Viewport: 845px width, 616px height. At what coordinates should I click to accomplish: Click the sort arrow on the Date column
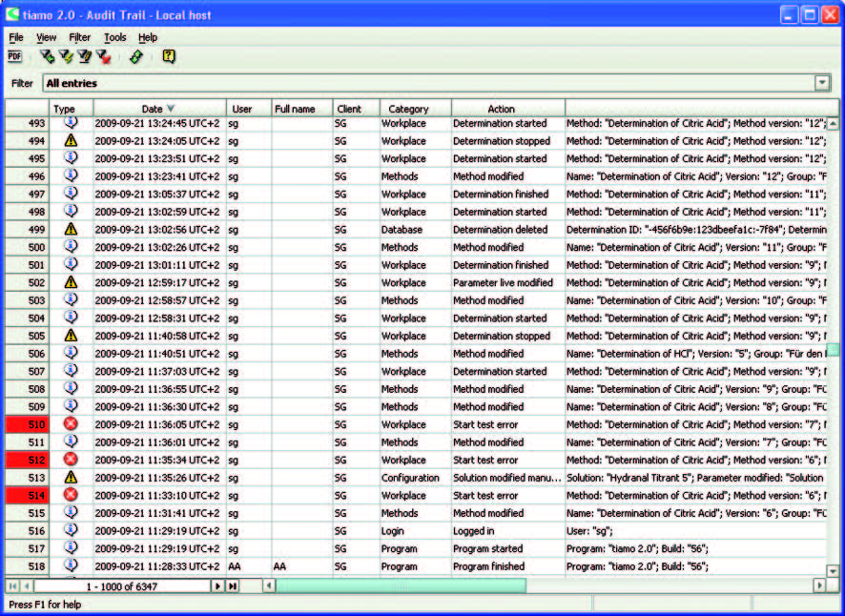pyautogui.click(x=171, y=109)
